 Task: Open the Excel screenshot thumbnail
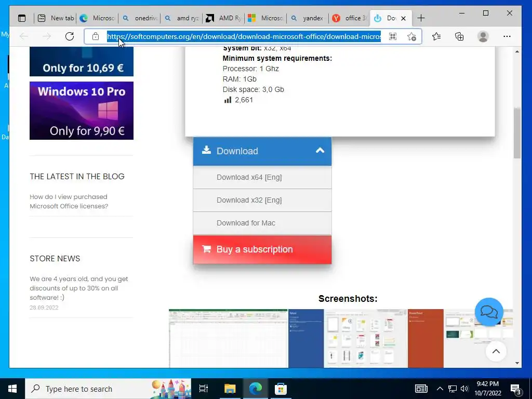[228, 338]
